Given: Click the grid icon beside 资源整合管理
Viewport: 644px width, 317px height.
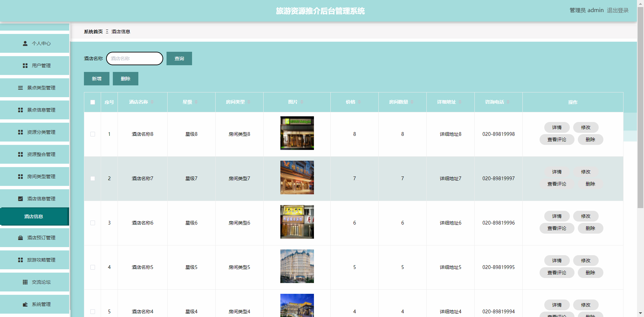Looking at the screenshot, I should (20, 154).
